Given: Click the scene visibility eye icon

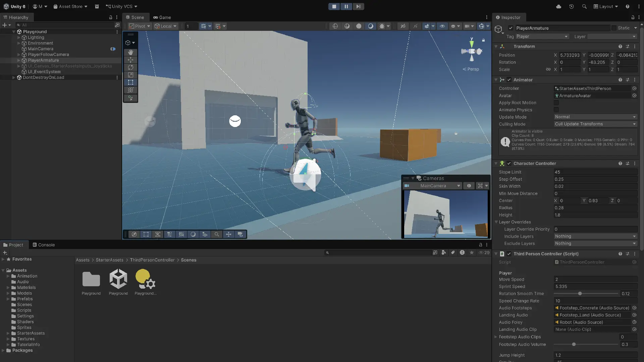Looking at the screenshot, I should [442, 26].
